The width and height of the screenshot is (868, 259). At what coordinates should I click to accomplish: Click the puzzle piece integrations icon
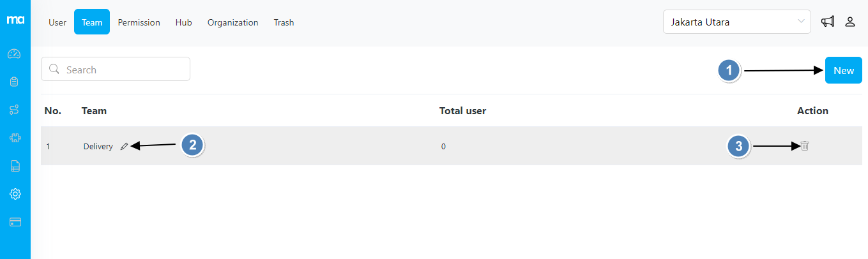point(15,138)
